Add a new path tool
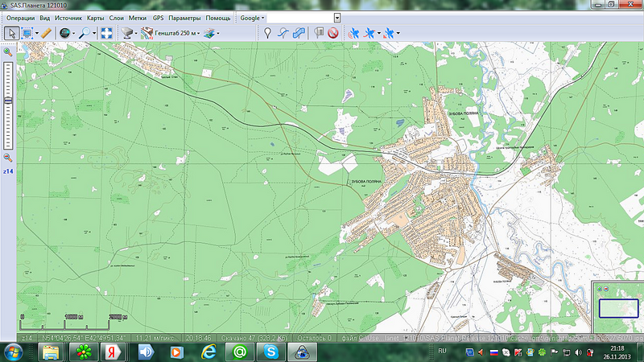This screenshot has width=644, height=362. tap(283, 33)
